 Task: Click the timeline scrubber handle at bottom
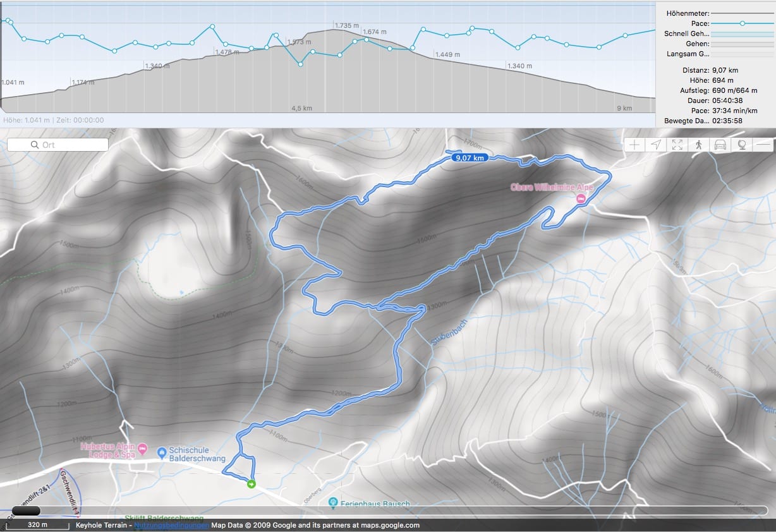26,511
